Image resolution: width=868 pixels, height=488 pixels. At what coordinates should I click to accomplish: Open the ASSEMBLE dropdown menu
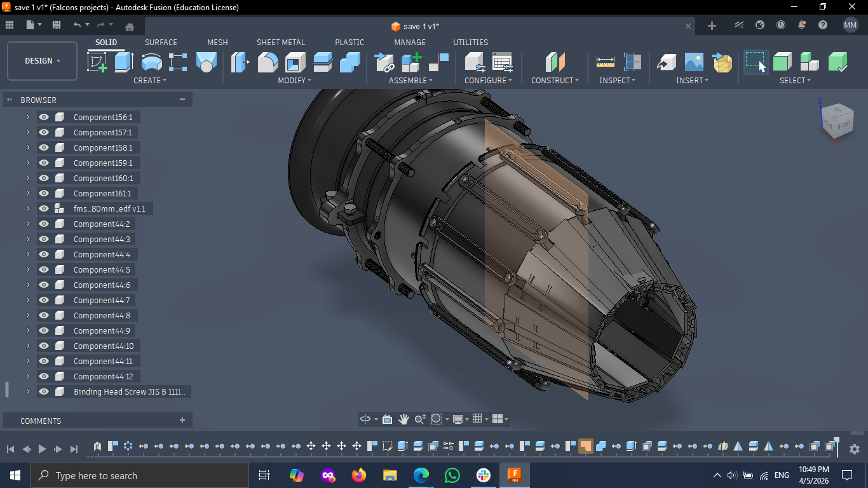point(410,81)
